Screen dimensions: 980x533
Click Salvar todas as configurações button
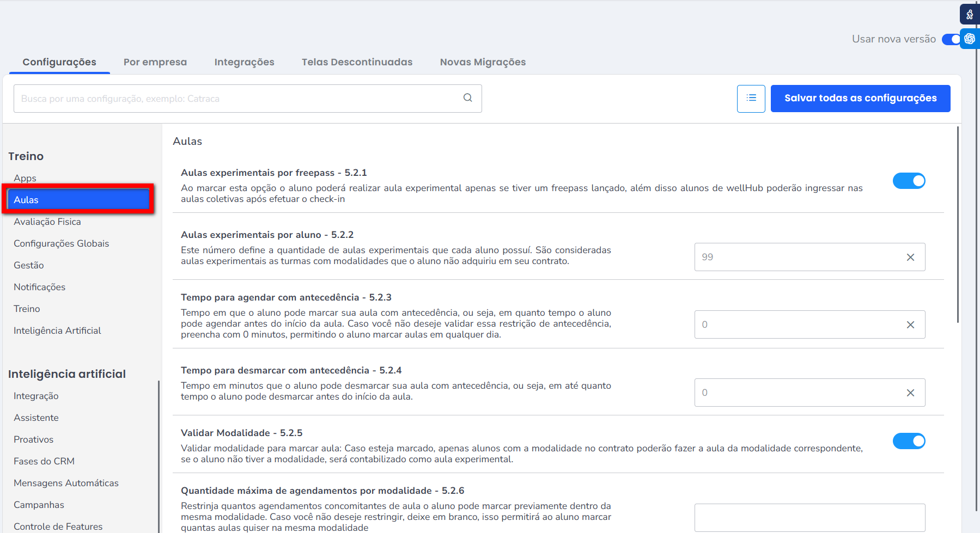click(x=860, y=99)
